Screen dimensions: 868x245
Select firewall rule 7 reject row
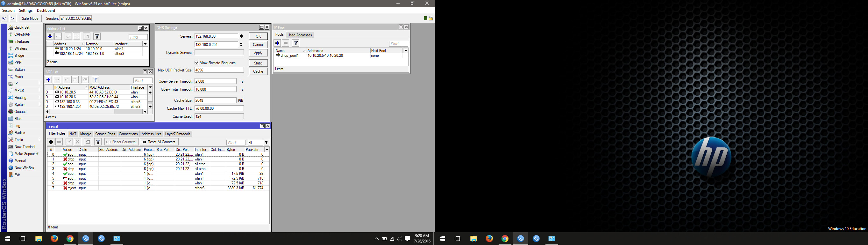point(158,188)
